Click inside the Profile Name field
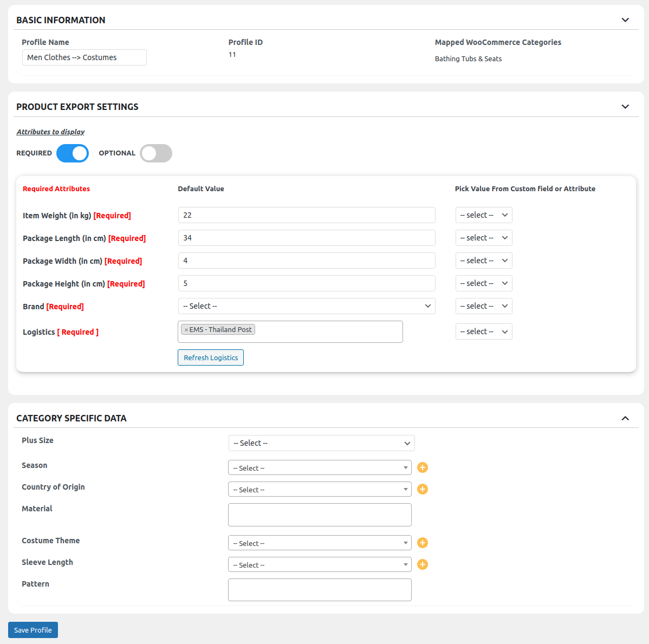This screenshot has width=649, height=644. [x=84, y=57]
